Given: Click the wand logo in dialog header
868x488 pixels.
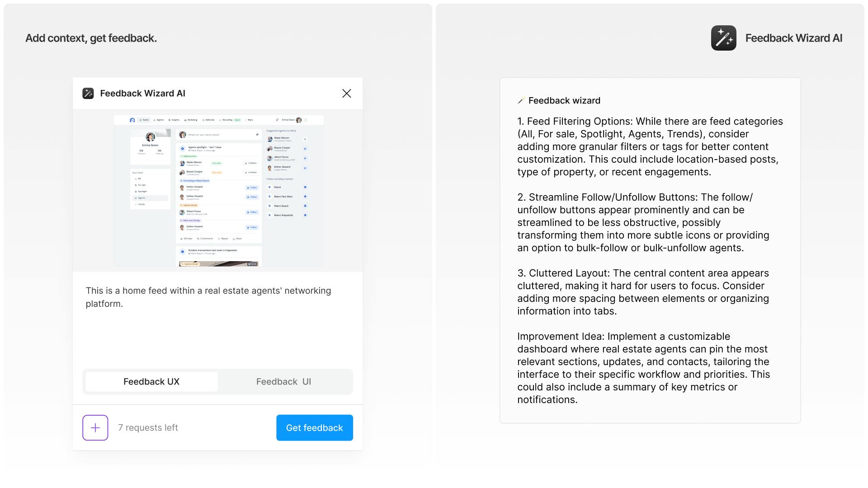Looking at the screenshot, I should [88, 93].
